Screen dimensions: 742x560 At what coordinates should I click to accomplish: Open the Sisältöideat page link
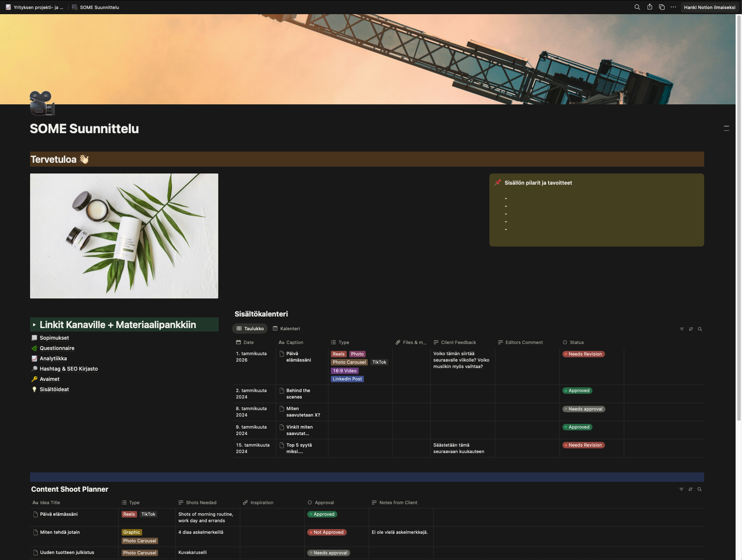[54, 390]
